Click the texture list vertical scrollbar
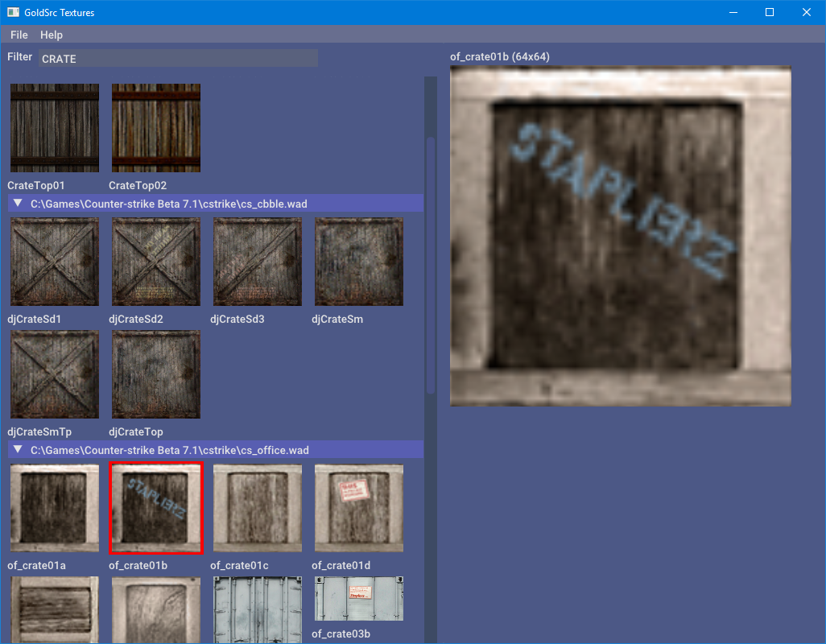The height and width of the screenshot is (644, 826). pyautogui.click(x=431, y=266)
